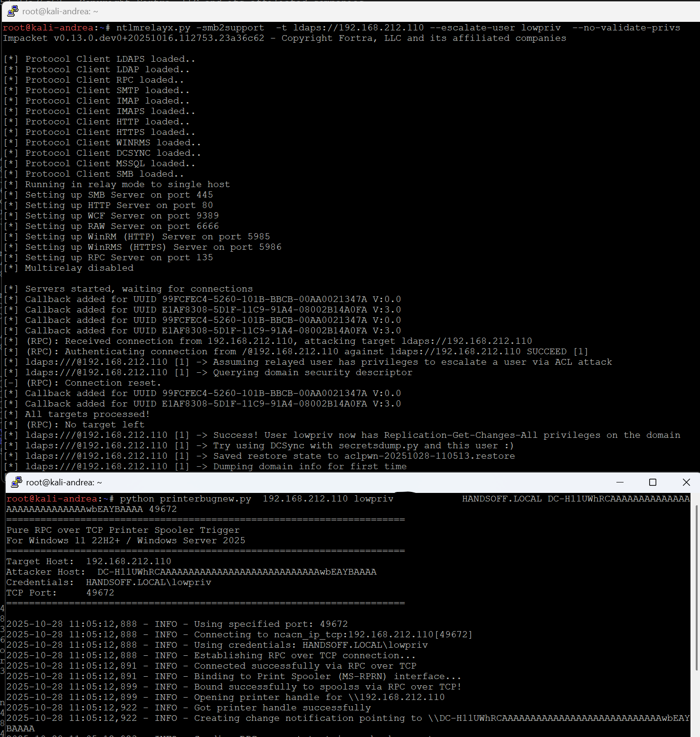Click 'Protocol Client SMB loaded..' line
The image size is (700, 737).
tap(94, 174)
